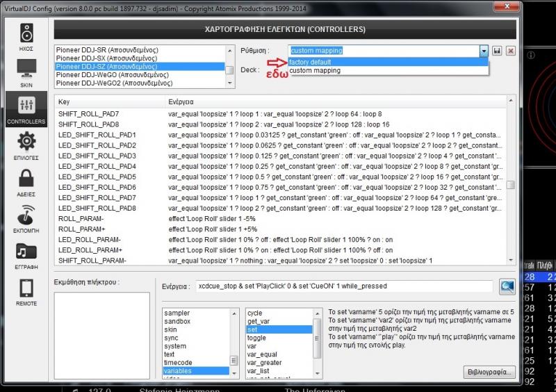
Task: Select LED_SHIFT_ROLL_PAD6 row
Action: click(x=280, y=187)
